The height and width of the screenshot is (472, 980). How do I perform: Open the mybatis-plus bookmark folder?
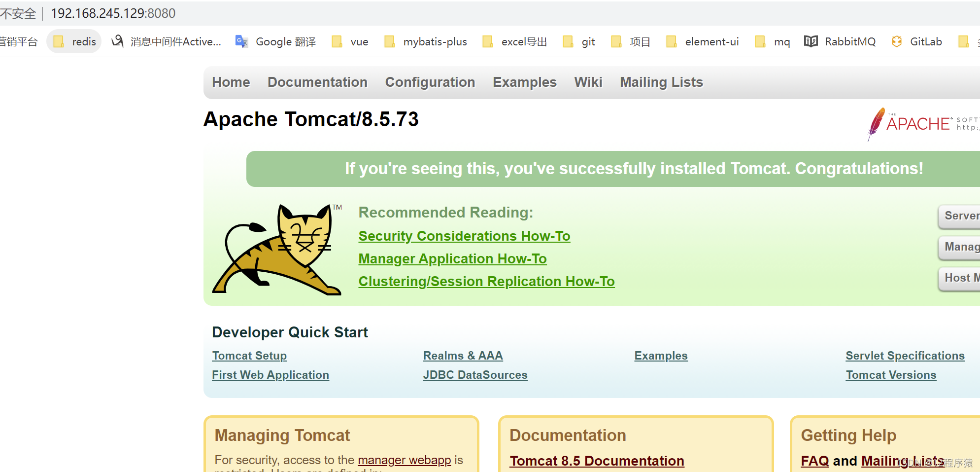pyautogui.click(x=426, y=41)
